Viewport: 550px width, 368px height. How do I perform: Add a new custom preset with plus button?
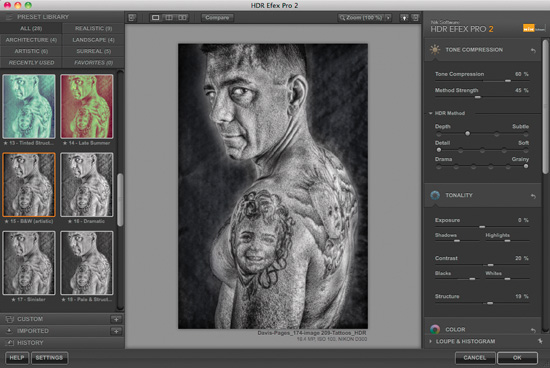pos(116,319)
